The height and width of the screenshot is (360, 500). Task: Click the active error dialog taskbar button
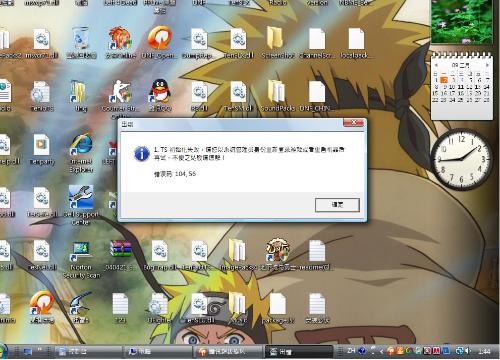pos(298,351)
